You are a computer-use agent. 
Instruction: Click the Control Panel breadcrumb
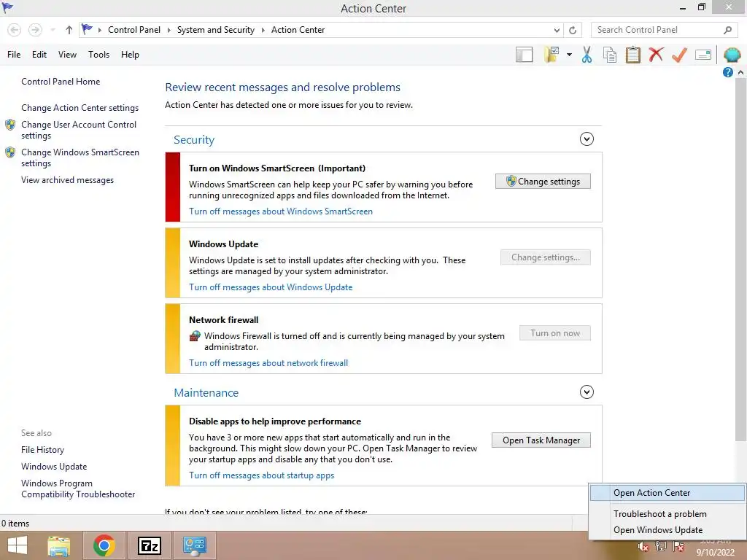click(134, 30)
